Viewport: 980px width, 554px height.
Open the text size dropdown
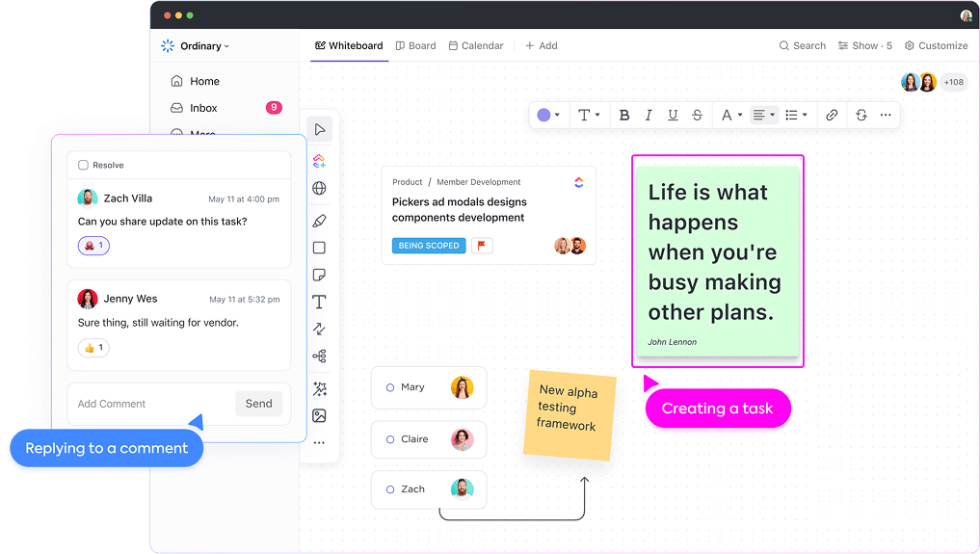(589, 115)
